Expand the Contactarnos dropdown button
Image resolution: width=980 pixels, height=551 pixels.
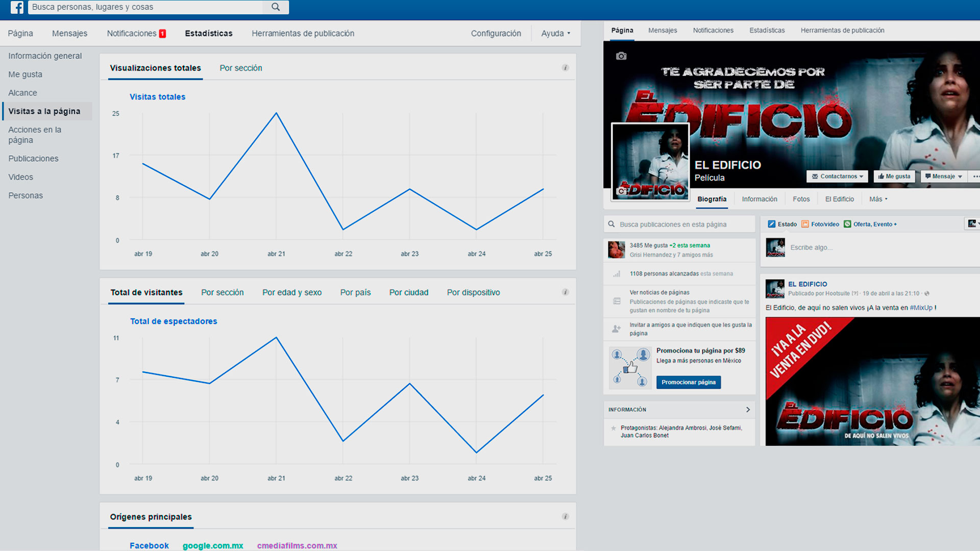pyautogui.click(x=837, y=177)
